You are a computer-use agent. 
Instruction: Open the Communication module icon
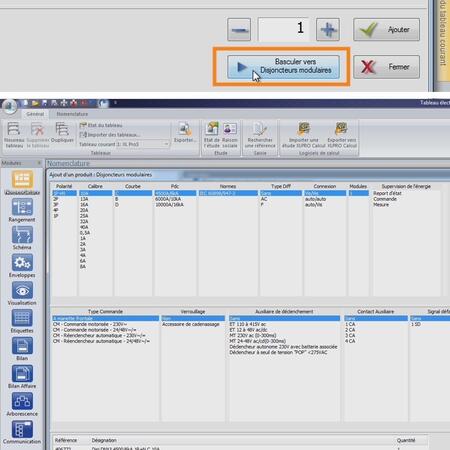click(x=22, y=429)
